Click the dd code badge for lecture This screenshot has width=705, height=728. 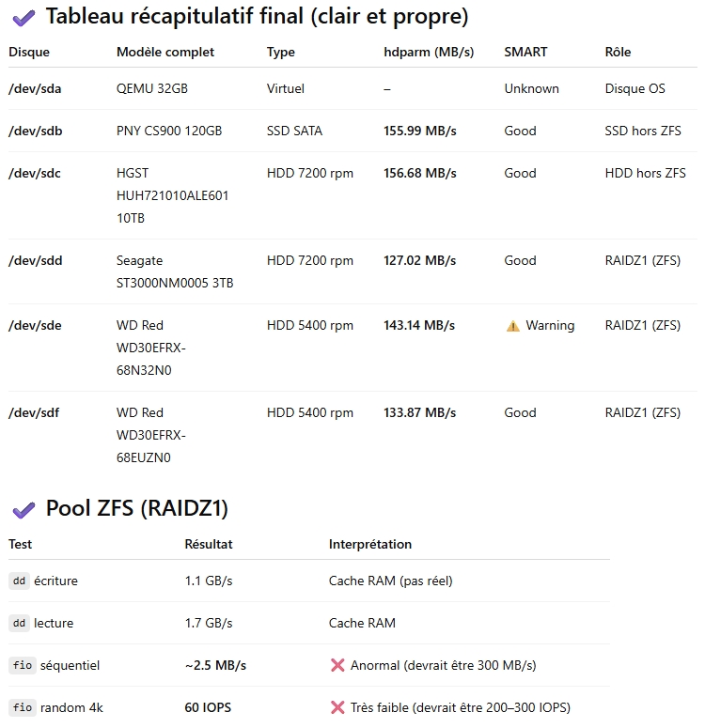(x=19, y=623)
